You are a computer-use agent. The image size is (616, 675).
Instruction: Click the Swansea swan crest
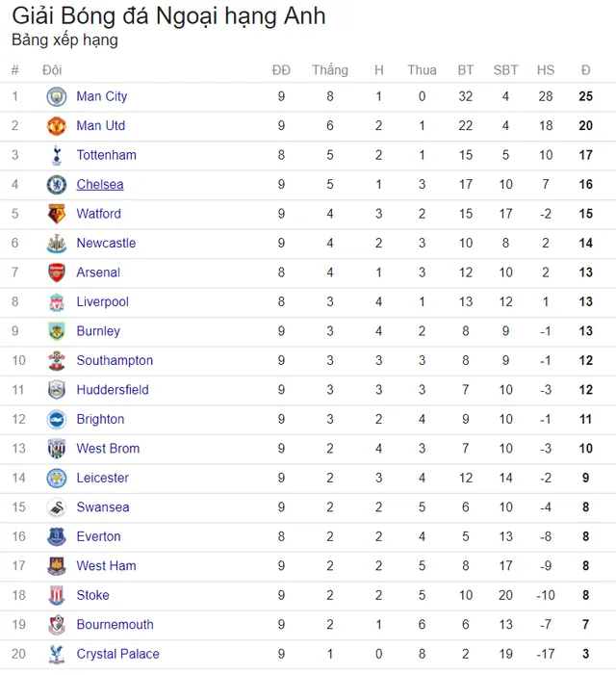pyautogui.click(x=57, y=507)
